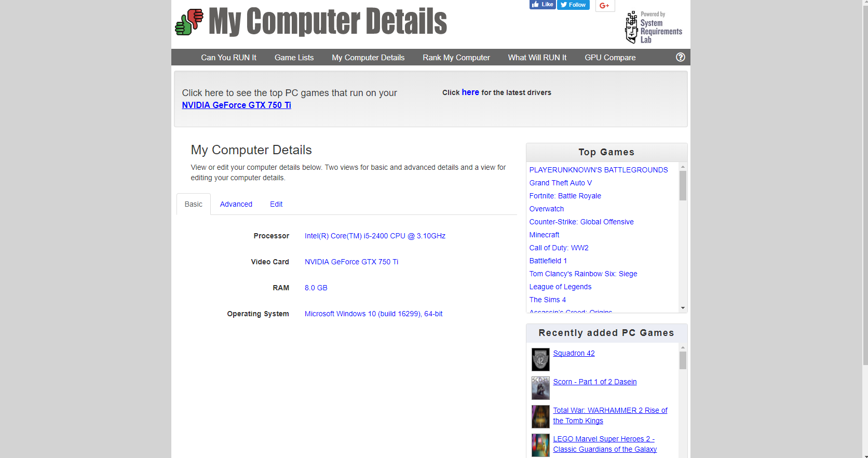Open Fortnite: Battle Royale link
The height and width of the screenshot is (458, 868).
565,196
